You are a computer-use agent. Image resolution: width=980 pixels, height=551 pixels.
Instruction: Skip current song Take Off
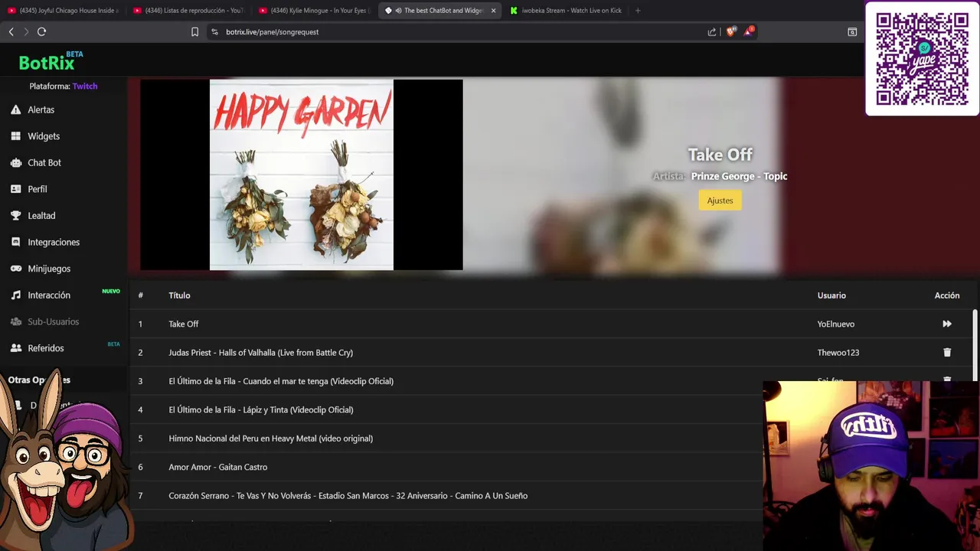(947, 324)
